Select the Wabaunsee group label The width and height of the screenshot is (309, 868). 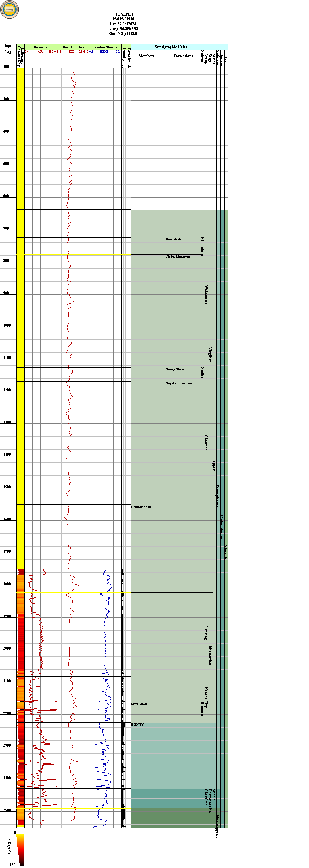click(206, 295)
